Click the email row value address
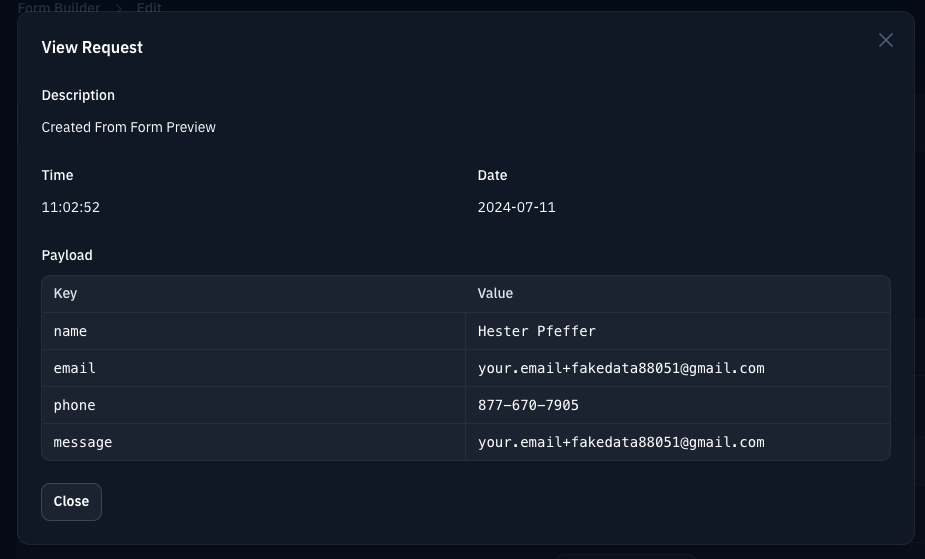Viewport: 925px width, 559px height. click(621, 369)
